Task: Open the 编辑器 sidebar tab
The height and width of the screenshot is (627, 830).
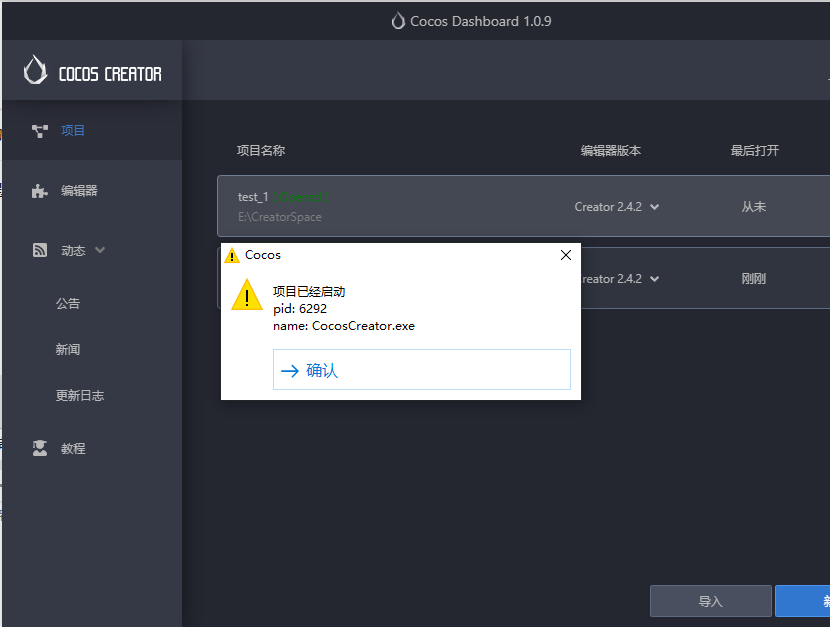Action: pyautogui.click(x=79, y=190)
